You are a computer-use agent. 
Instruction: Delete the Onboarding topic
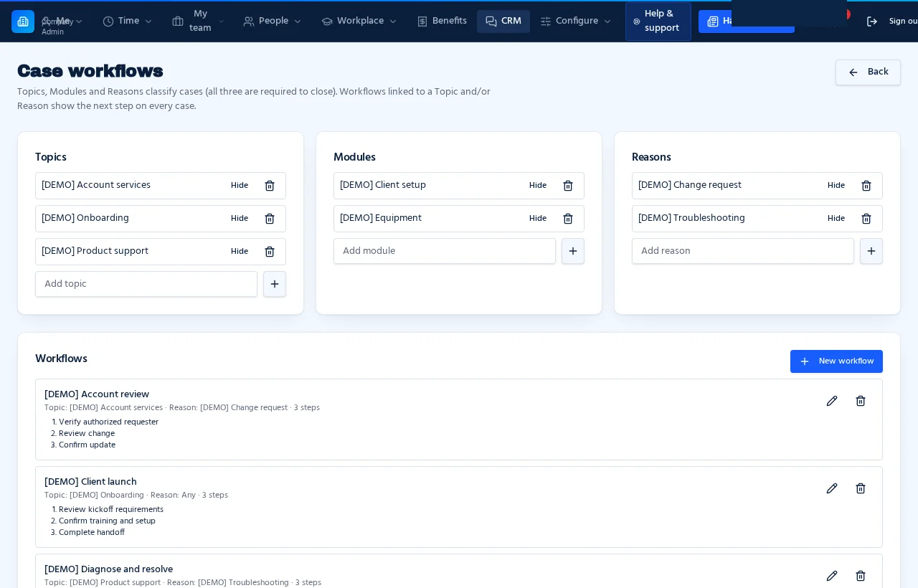click(270, 219)
